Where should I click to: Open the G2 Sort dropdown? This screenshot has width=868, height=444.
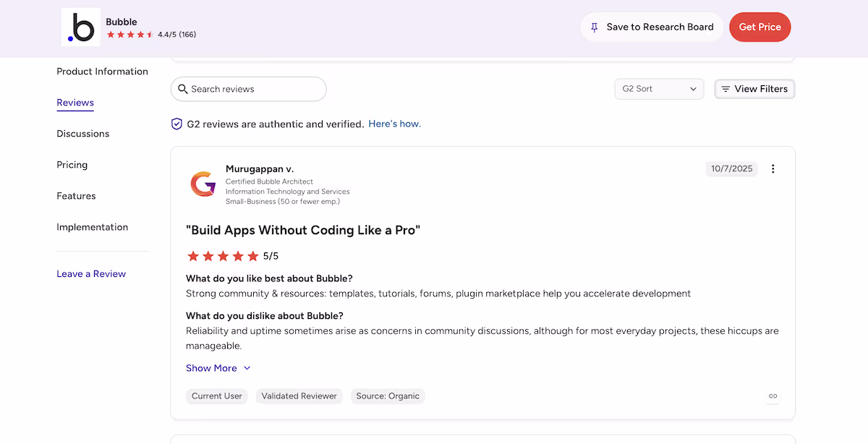tap(659, 89)
